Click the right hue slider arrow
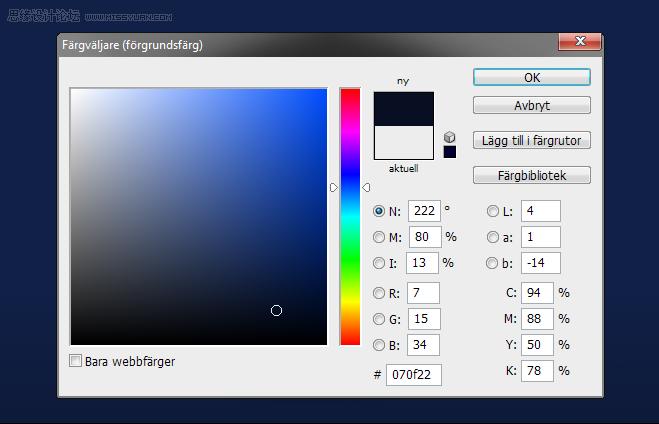 point(366,187)
